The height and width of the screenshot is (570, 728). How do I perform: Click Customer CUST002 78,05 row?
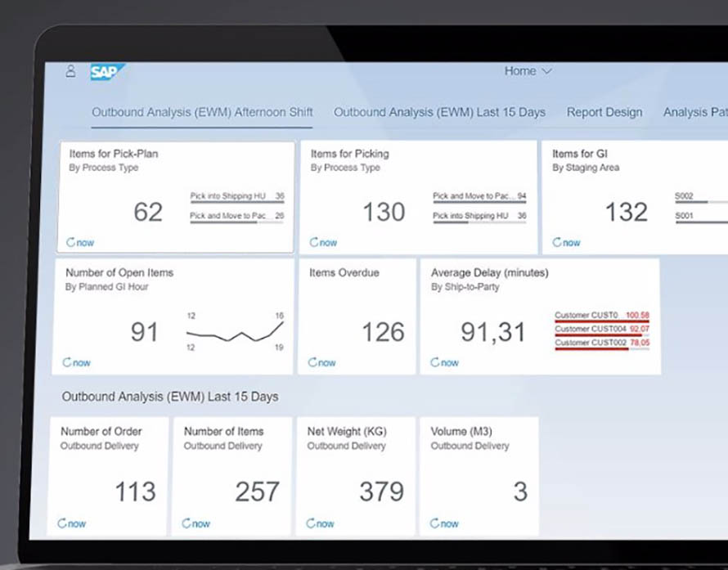(602, 344)
